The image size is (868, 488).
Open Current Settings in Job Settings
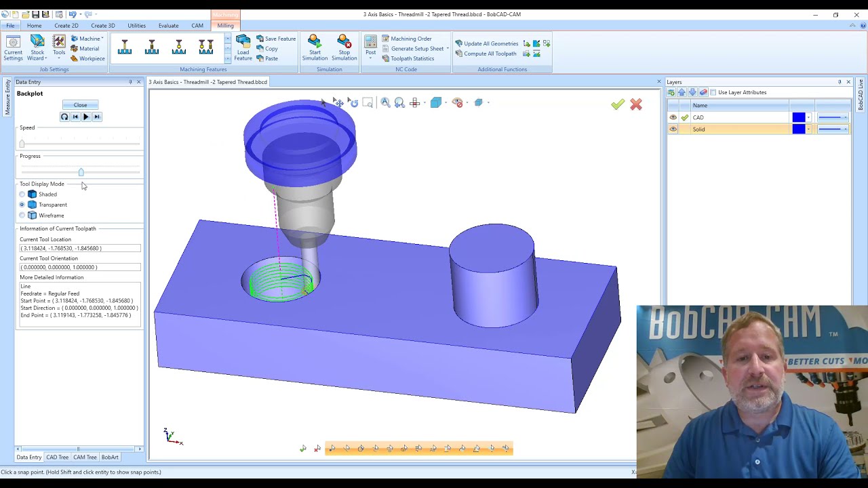(x=13, y=48)
